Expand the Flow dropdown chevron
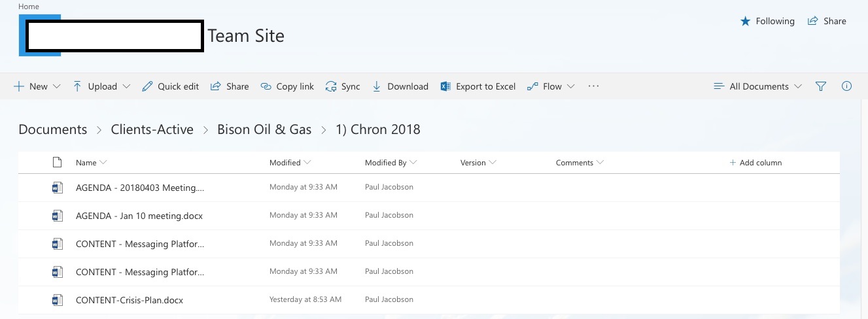The height and width of the screenshot is (319, 868). click(571, 86)
